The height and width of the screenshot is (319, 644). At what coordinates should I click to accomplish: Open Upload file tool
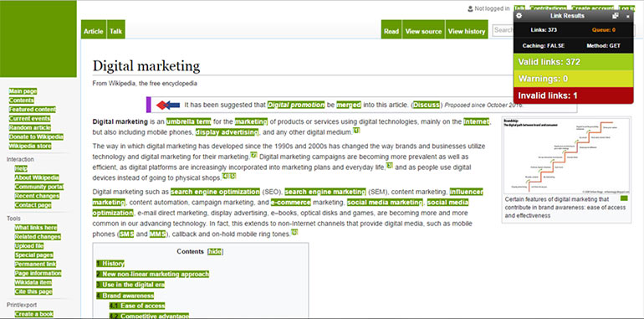29,246
